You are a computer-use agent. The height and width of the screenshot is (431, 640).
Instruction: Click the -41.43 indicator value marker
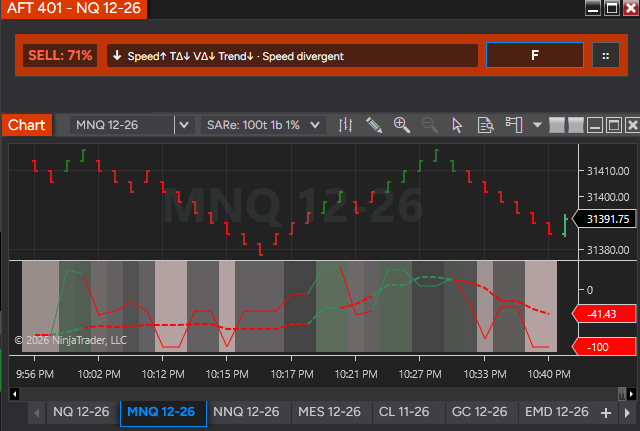(604, 314)
